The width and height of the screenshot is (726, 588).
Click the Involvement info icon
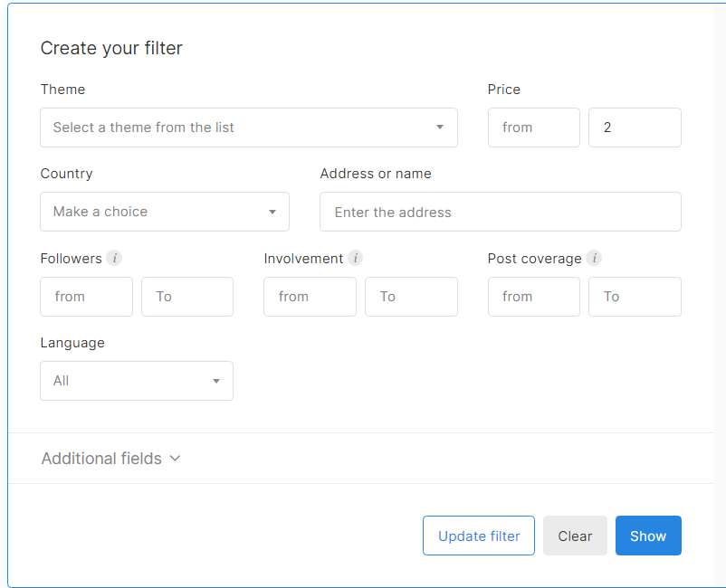(356, 259)
